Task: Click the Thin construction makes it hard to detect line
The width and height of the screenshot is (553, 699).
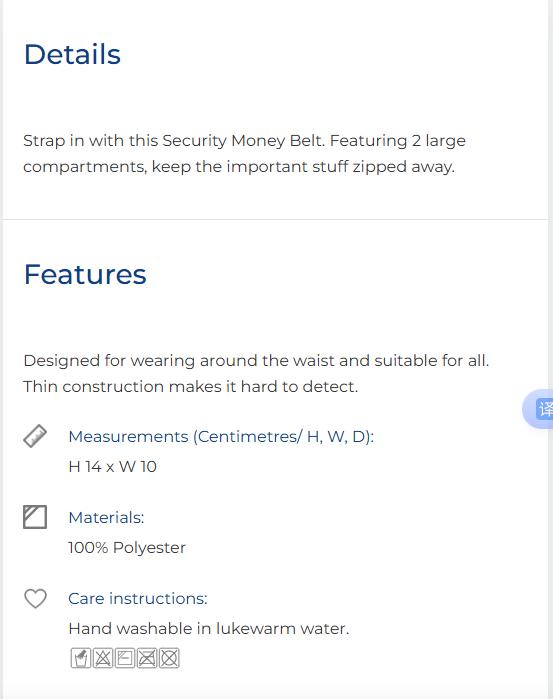Action: [190, 387]
